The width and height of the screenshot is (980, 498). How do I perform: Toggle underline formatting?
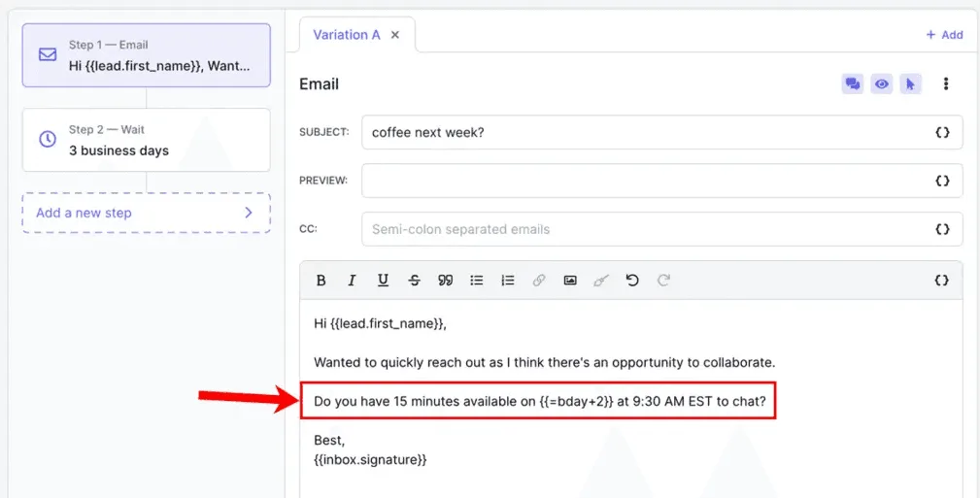[383, 281]
